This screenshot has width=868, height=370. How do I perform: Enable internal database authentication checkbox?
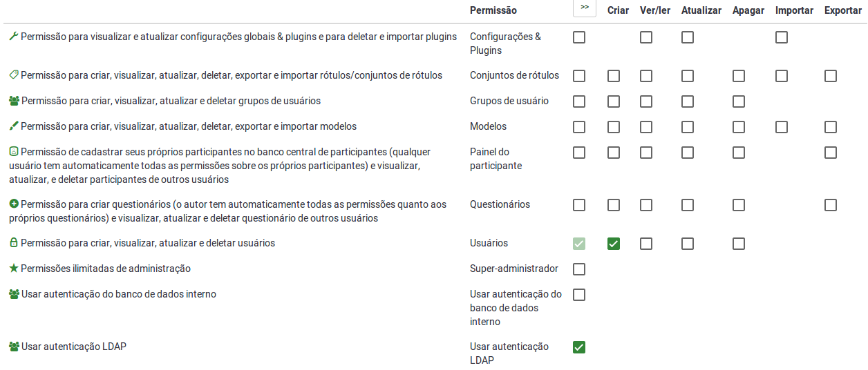[x=579, y=295]
